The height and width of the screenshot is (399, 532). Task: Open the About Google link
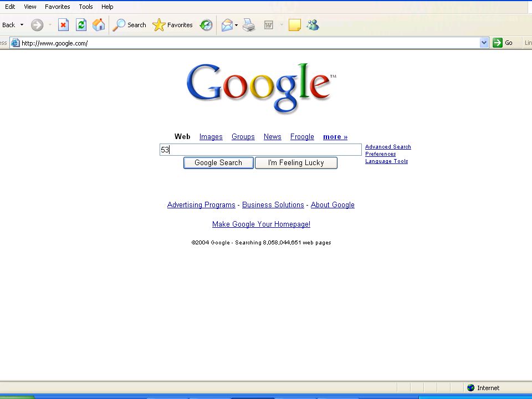click(x=332, y=204)
